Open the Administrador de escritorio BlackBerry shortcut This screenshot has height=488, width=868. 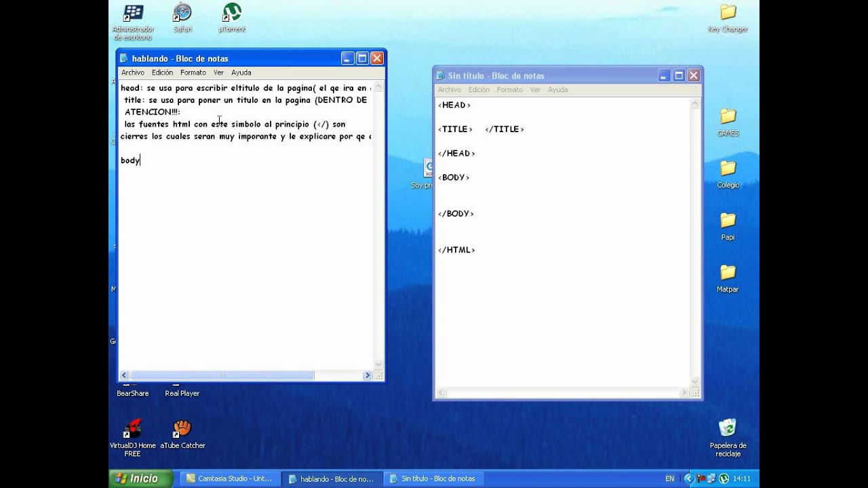click(x=133, y=22)
